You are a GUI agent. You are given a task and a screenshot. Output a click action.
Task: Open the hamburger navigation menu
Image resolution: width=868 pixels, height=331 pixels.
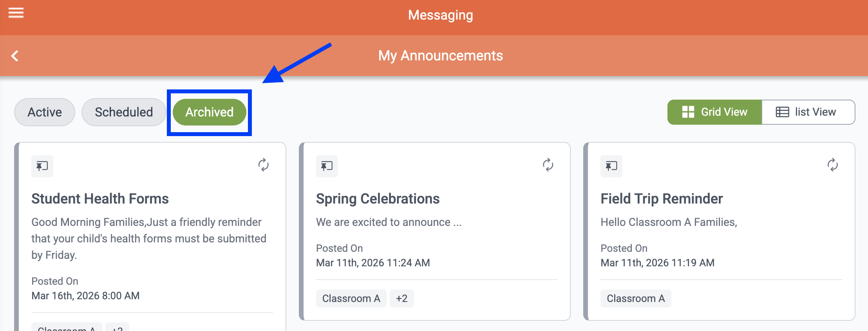pyautogui.click(x=16, y=13)
